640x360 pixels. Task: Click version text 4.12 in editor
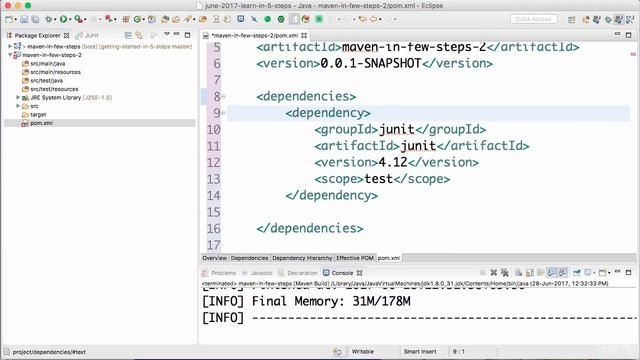tap(393, 162)
